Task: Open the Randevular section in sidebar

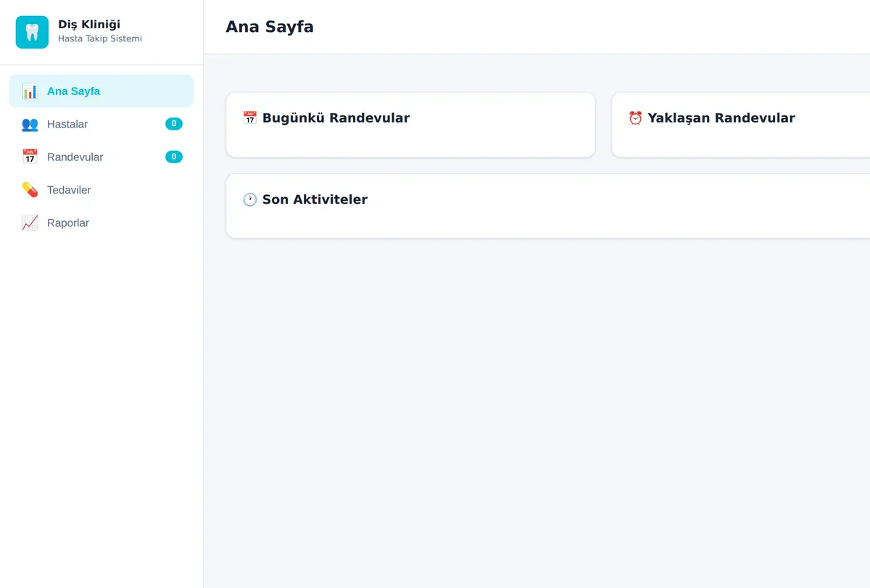Action: [x=101, y=157]
